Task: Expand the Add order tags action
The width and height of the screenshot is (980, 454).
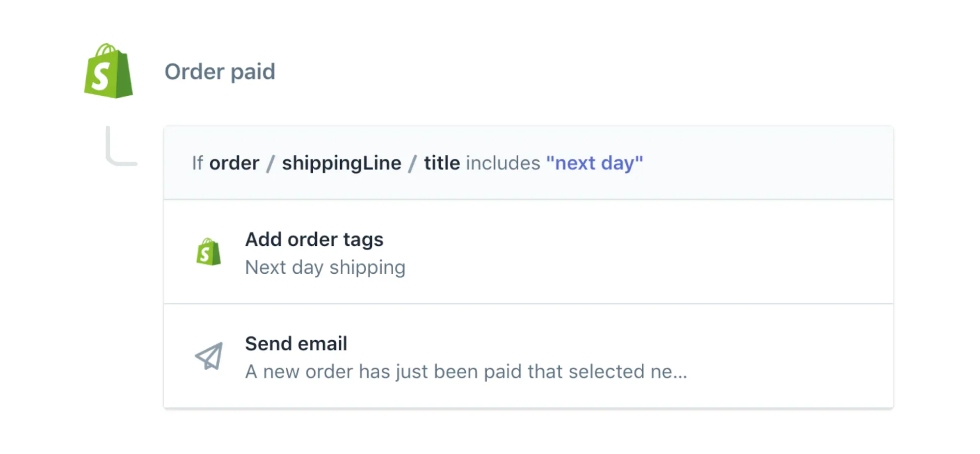Action: pos(314,239)
